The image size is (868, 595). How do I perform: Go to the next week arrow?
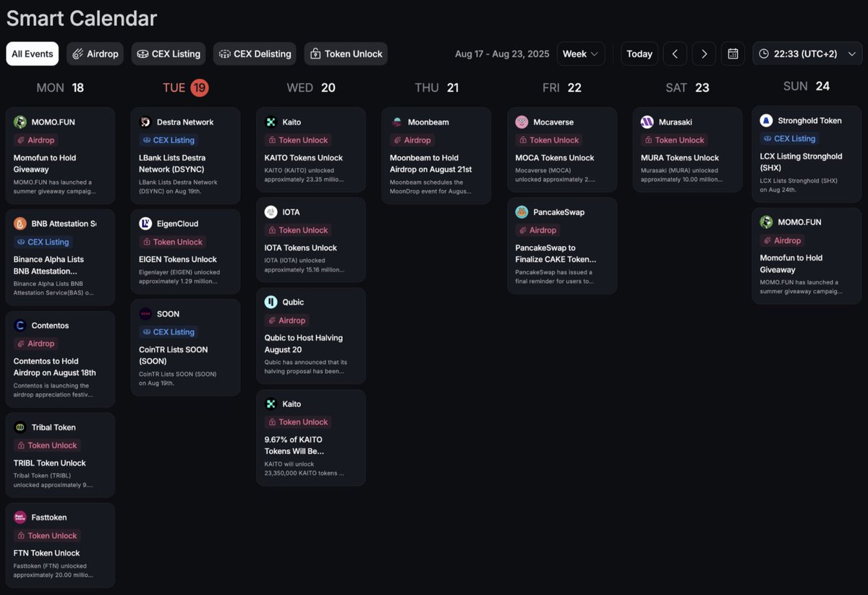click(x=704, y=54)
